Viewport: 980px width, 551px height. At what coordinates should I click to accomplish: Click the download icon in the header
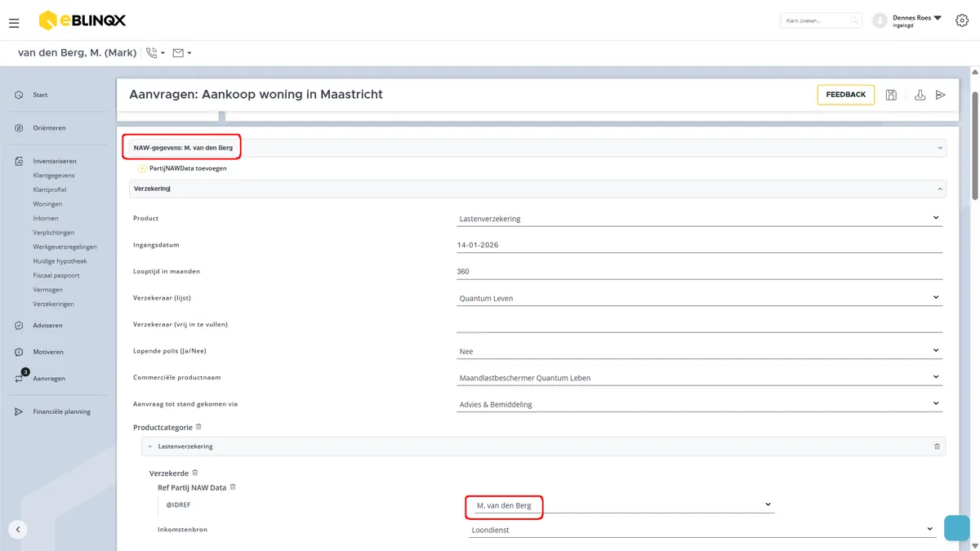[920, 95]
